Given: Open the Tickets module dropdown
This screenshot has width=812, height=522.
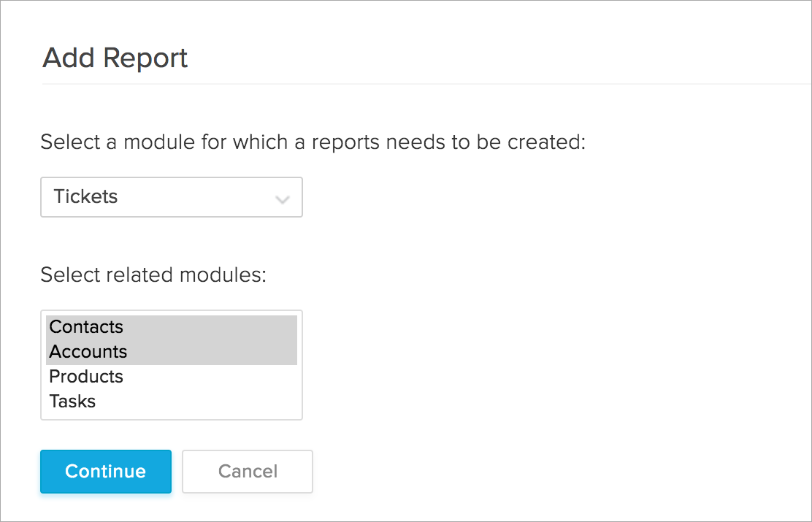Looking at the screenshot, I should 171,197.
